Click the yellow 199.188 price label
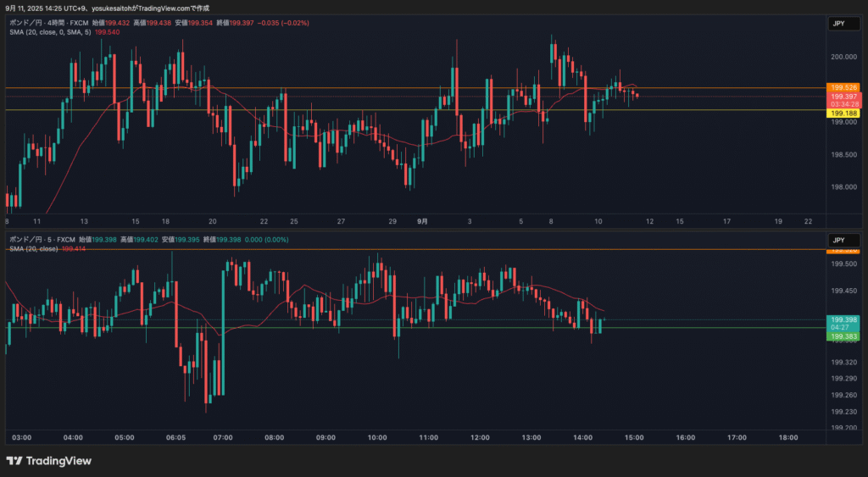 (x=844, y=113)
